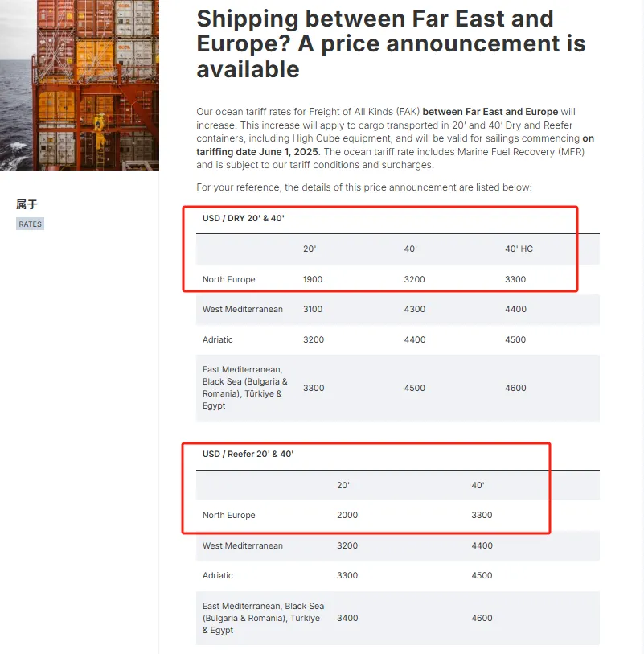This screenshot has height=654, width=644.
Task: Select the 40' HC column header
Action: (x=519, y=249)
